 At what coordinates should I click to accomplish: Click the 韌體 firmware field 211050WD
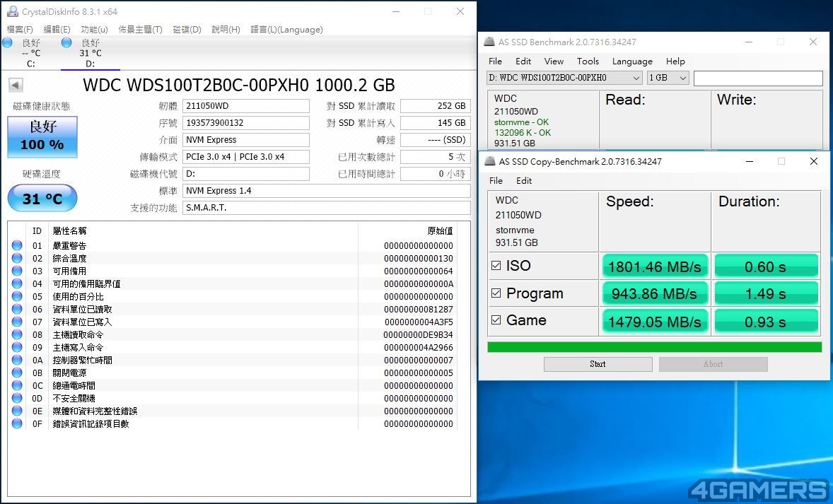pyautogui.click(x=246, y=106)
